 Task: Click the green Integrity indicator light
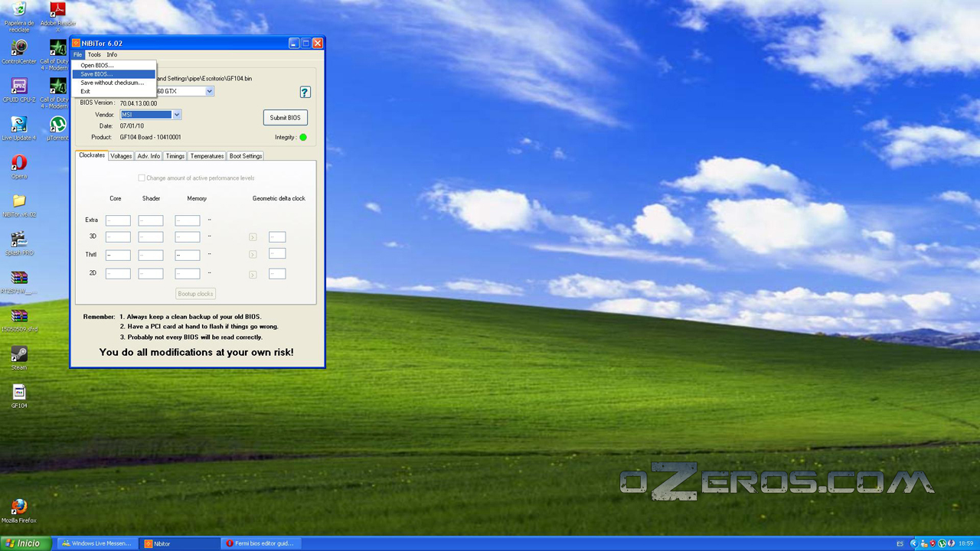[x=303, y=138]
